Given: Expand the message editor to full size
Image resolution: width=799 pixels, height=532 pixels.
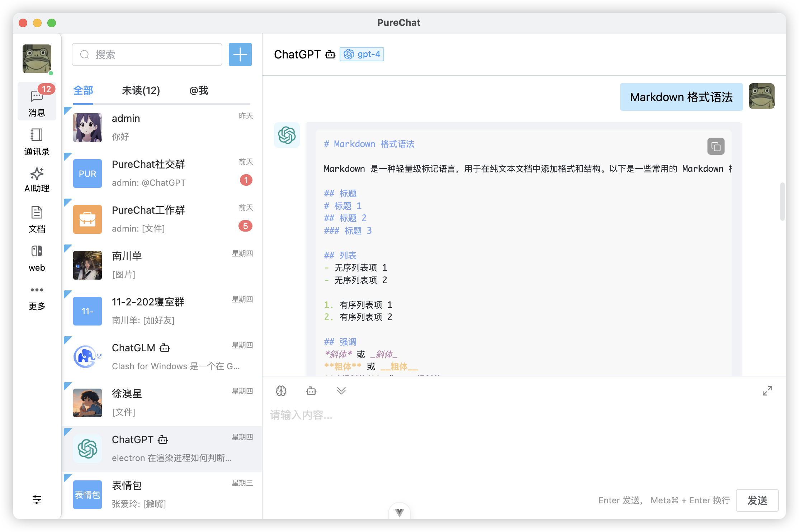Looking at the screenshot, I should click(767, 391).
